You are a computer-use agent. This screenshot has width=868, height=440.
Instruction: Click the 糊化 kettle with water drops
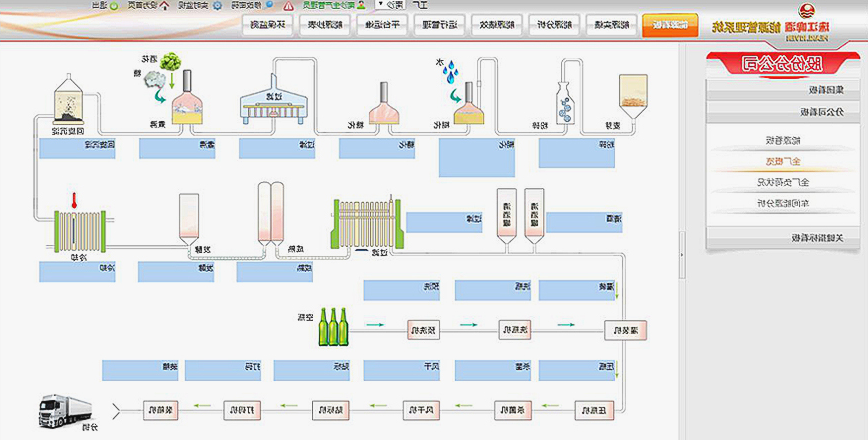pos(464,105)
